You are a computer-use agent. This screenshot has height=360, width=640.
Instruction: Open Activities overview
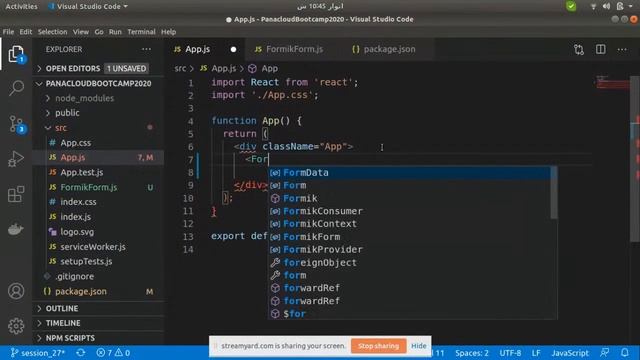(21, 6)
